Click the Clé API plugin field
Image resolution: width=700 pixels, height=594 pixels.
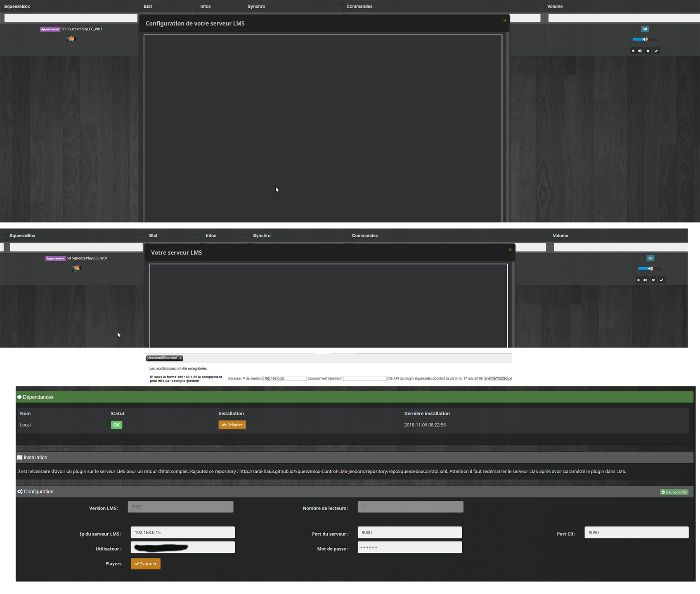tap(498, 379)
